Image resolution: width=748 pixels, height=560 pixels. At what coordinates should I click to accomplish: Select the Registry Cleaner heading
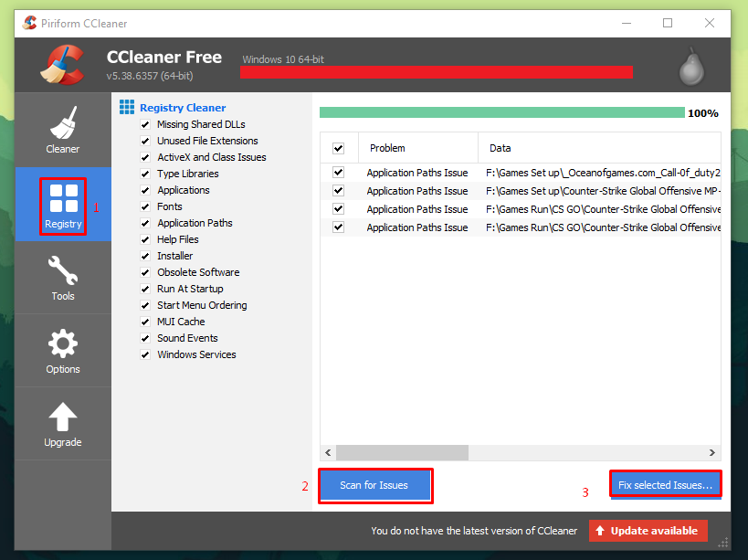(183, 108)
